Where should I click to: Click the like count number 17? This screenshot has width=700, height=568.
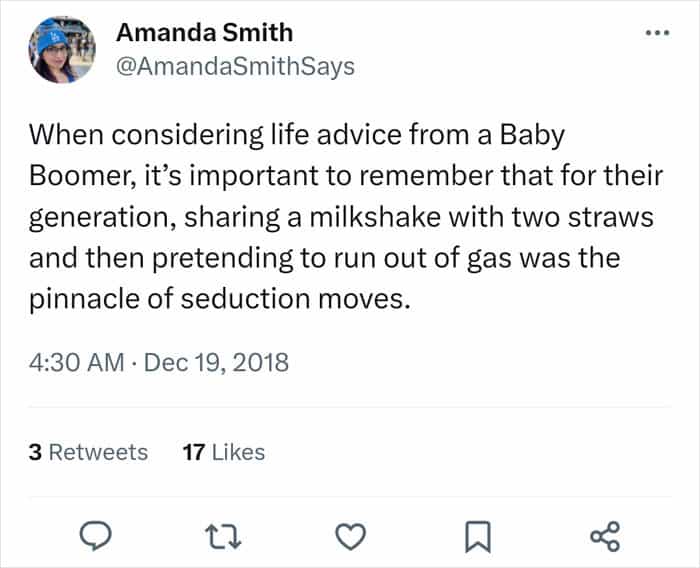pyautogui.click(x=193, y=452)
